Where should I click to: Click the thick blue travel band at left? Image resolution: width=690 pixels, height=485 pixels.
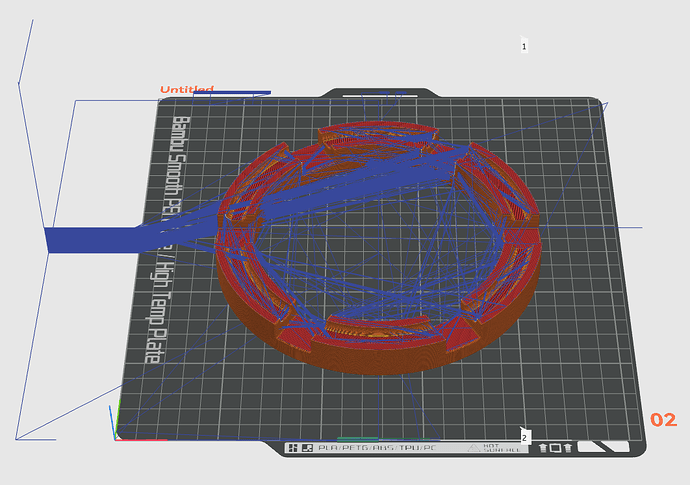click(x=92, y=239)
